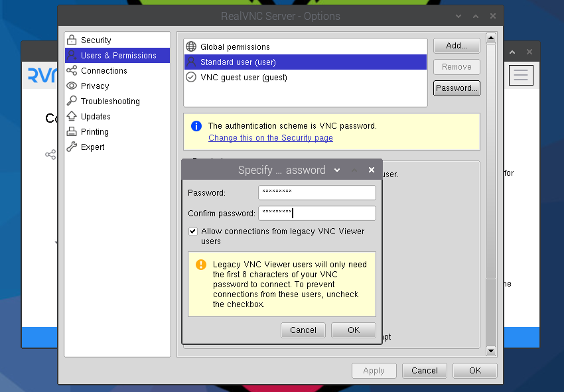Viewport: 564px width, 392px height.
Task: Click the Add... button
Action: click(457, 46)
